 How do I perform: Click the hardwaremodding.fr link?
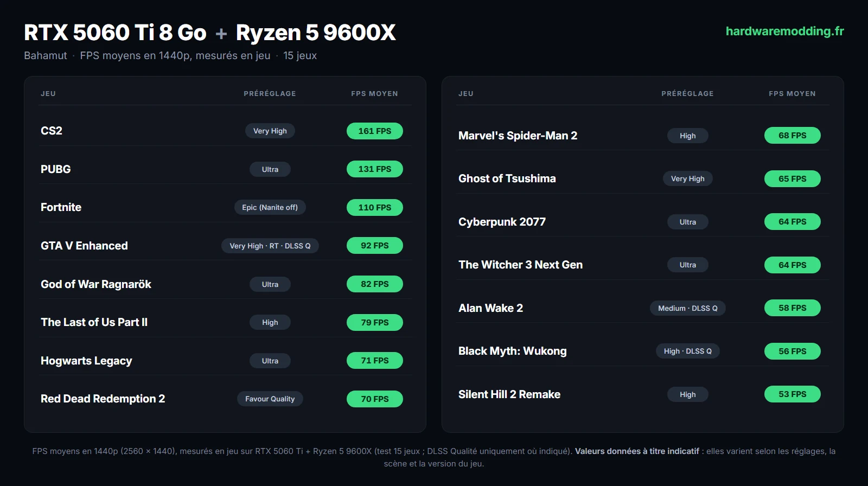[784, 31]
